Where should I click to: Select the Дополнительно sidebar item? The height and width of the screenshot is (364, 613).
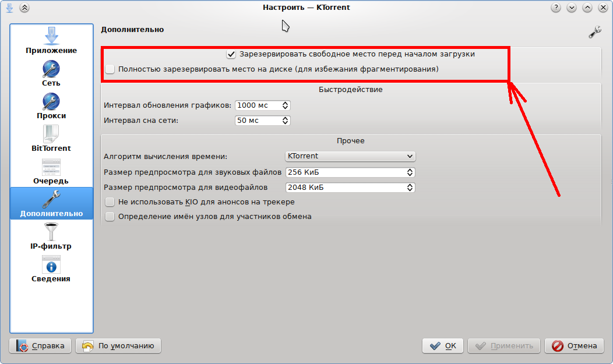pos(51,203)
